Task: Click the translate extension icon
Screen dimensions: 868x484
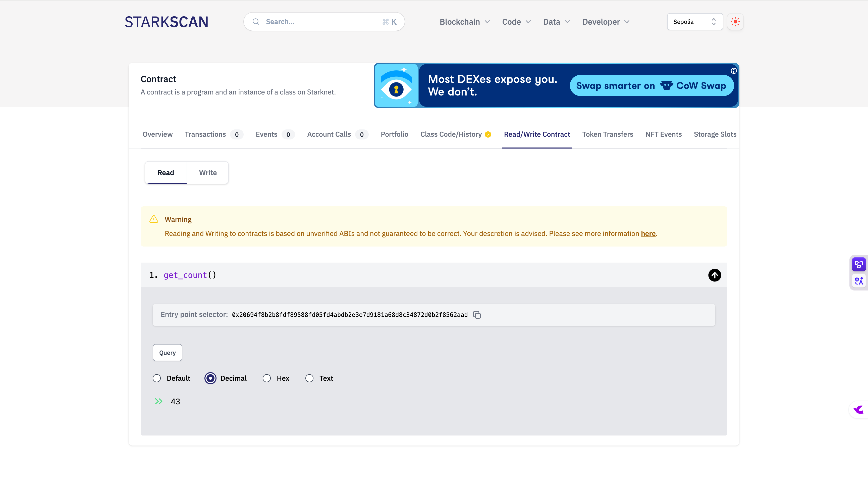Action: click(x=858, y=281)
